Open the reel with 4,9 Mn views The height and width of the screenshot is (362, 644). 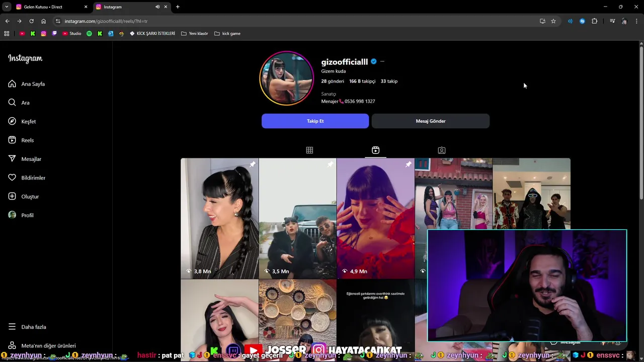[375, 219]
